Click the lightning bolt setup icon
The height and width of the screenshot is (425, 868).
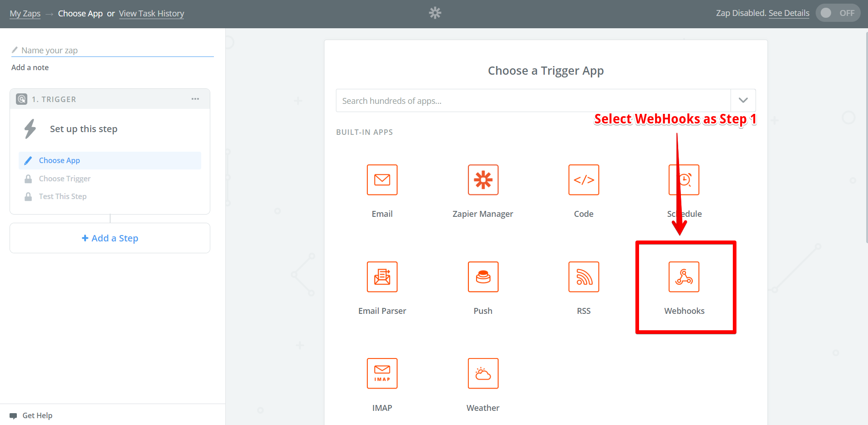click(x=30, y=129)
